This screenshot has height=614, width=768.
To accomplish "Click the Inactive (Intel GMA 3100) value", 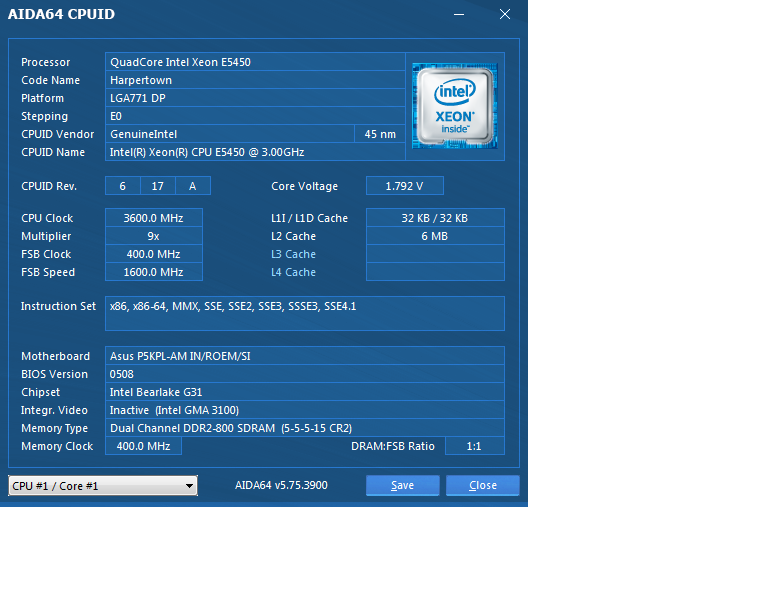I will pos(305,410).
